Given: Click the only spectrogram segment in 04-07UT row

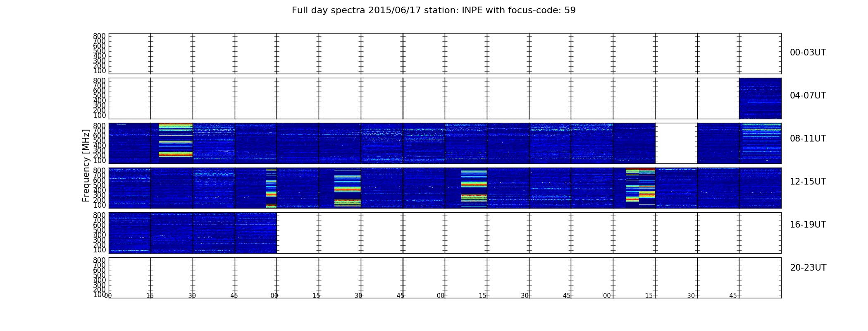Looking at the screenshot, I should (x=760, y=98).
